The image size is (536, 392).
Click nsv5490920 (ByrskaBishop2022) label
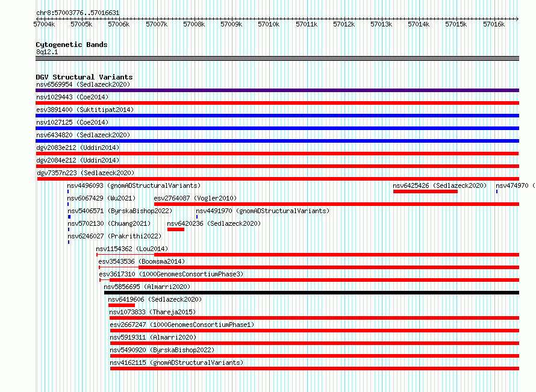click(162, 350)
